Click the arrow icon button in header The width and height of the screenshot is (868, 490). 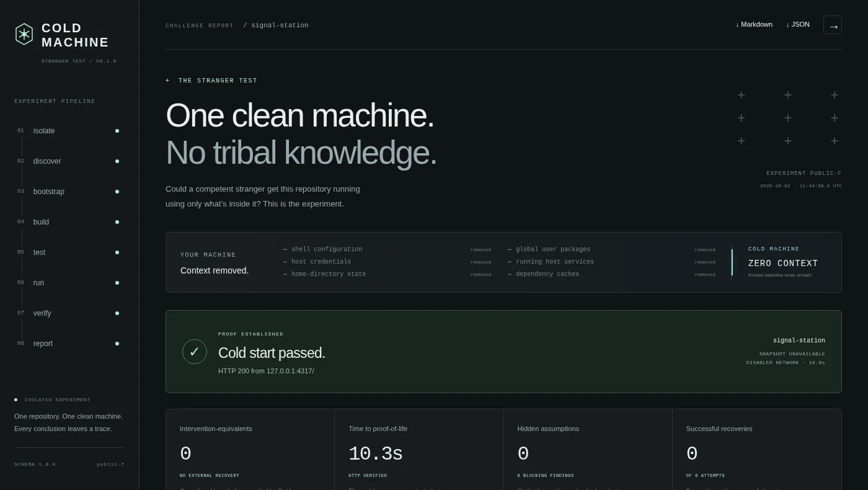(x=833, y=25)
